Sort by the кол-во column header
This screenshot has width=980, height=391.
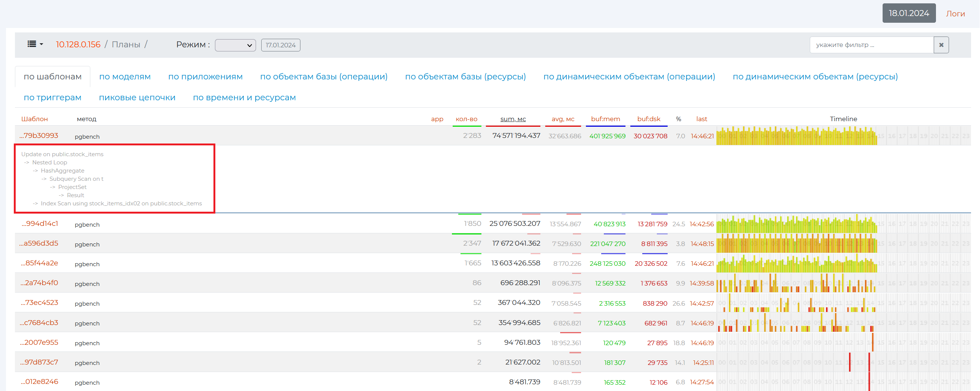click(466, 119)
